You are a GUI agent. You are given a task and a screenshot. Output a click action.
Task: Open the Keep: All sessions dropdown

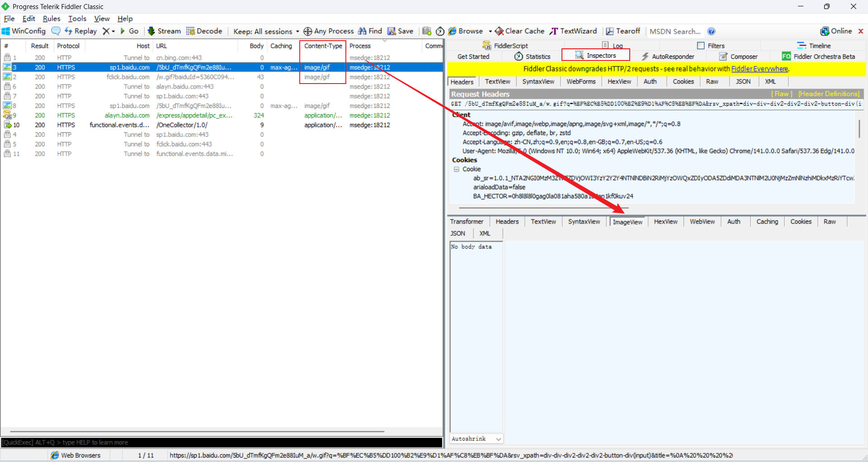coord(266,31)
